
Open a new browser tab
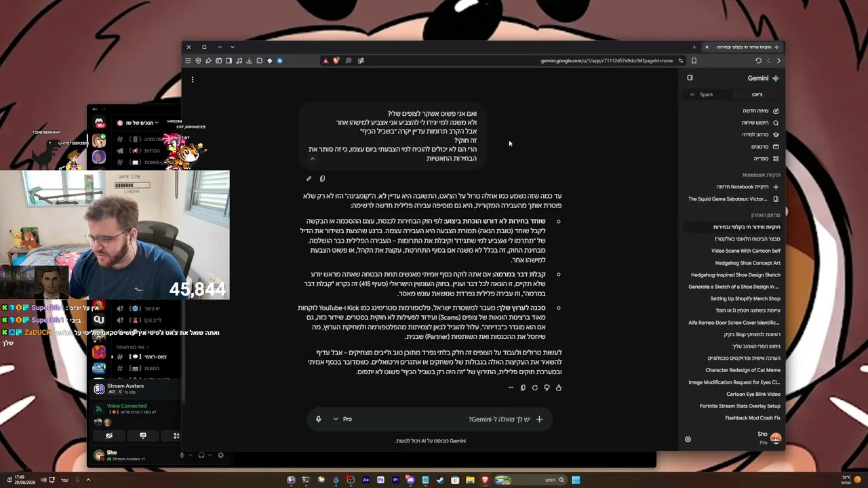694,47
